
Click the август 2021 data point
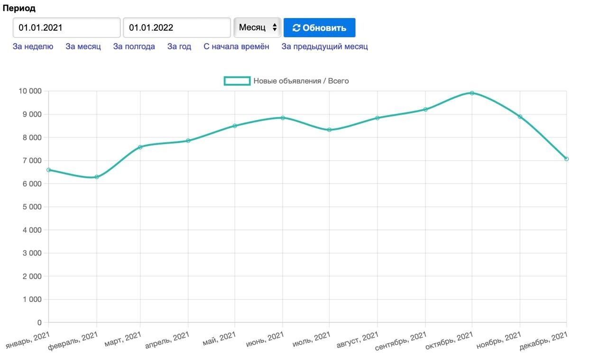(x=377, y=118)
